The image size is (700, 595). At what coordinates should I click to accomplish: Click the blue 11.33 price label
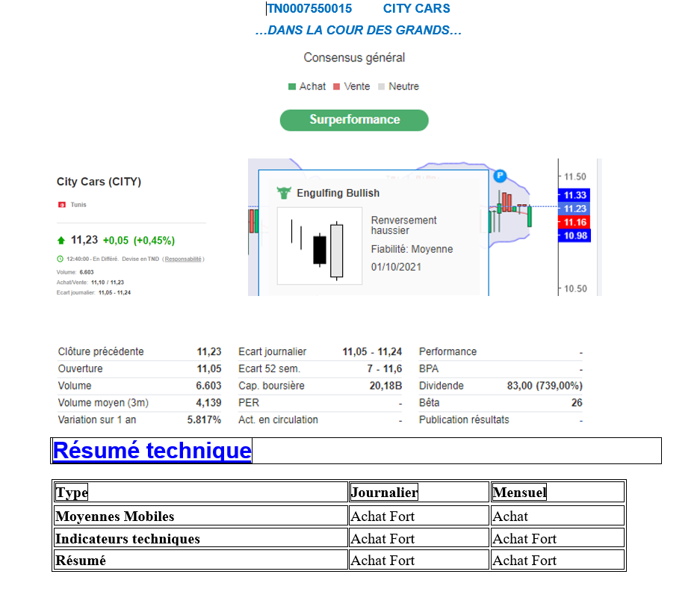point(574,195)
